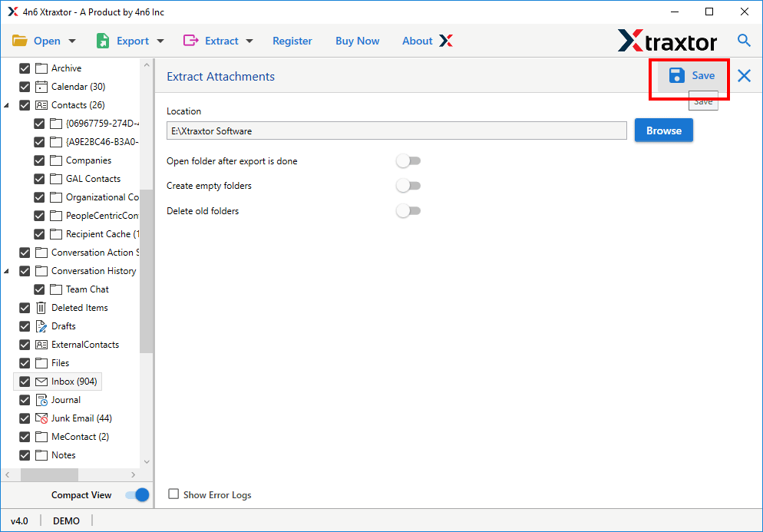The width and height of the screenshot is (763, 532).
Task: Open the Export dropdown arrow
Action: coord(160,41)
